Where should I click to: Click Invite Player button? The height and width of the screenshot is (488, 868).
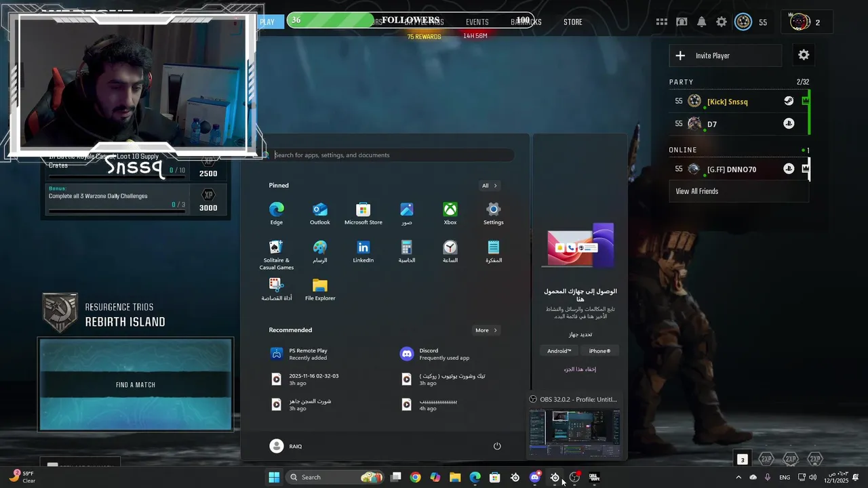pos(725,56)
